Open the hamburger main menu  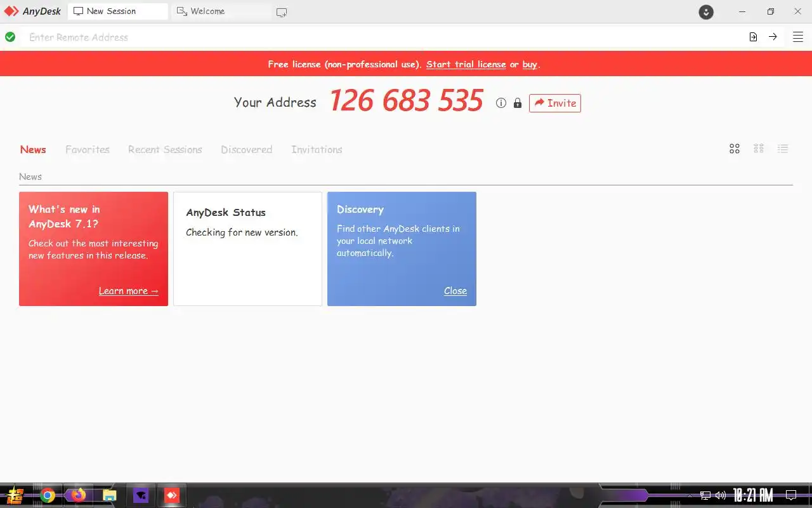798,37
